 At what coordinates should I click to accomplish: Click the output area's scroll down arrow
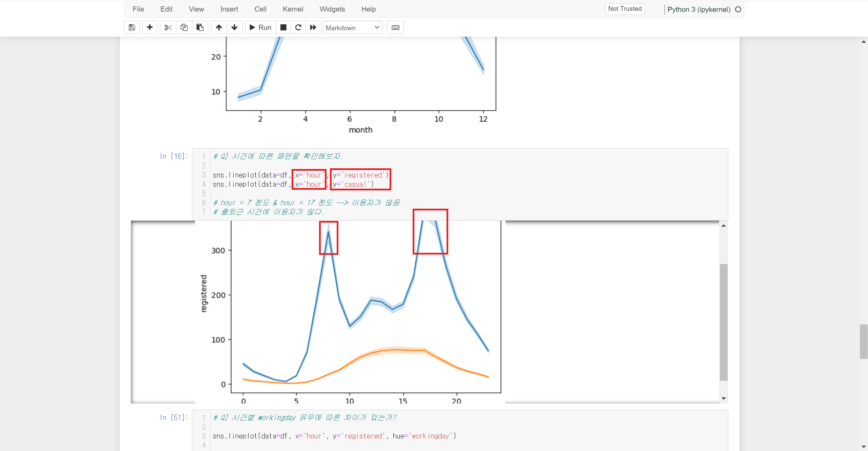724,398
